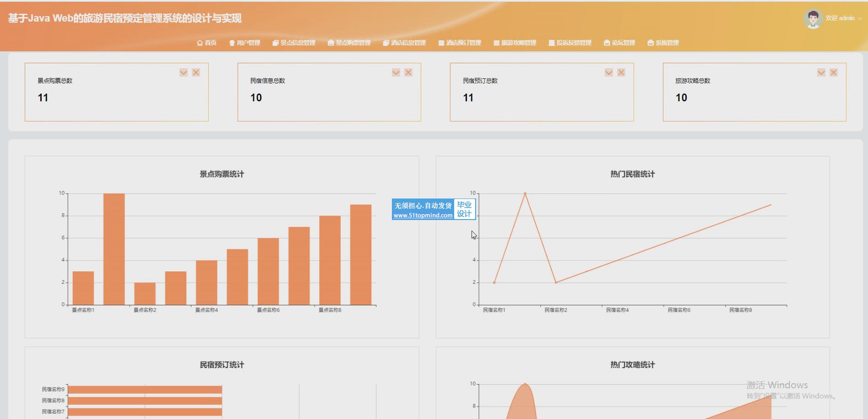Click the 用户管理 user icon
The height and width of the screenshot is (419, 868).
(x=232, y=43)
